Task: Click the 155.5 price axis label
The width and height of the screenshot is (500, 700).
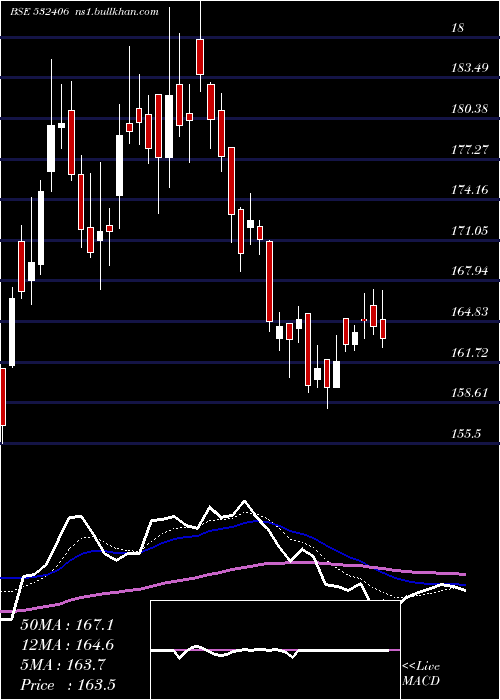Action: pyautogui.click(x=467, y=433)
